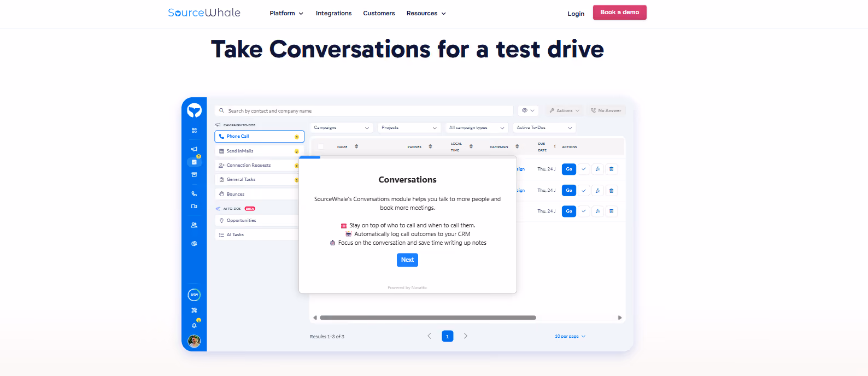Click the No Answer button
This screenshot has width=868, height=376.
tap(606, 110)
